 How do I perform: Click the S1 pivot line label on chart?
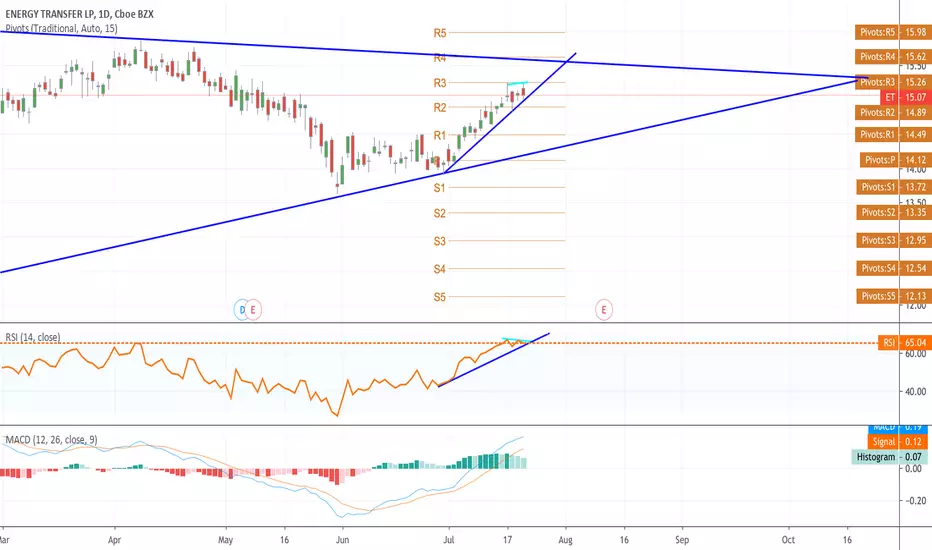pos(439,188)
